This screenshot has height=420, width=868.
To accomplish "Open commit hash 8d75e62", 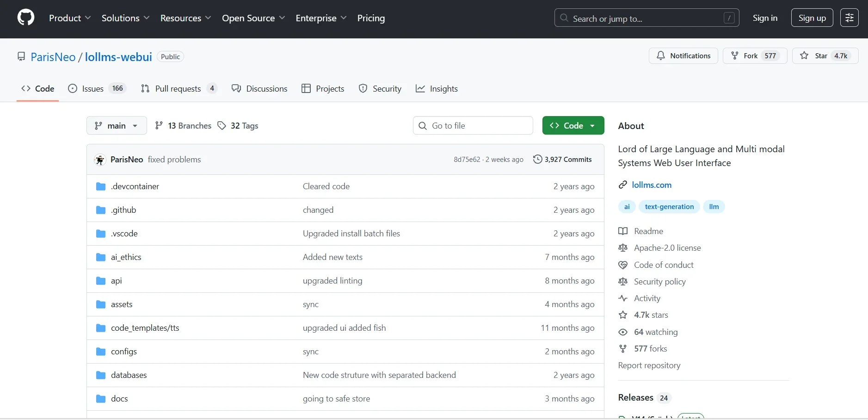I will (x=467, y=160).
